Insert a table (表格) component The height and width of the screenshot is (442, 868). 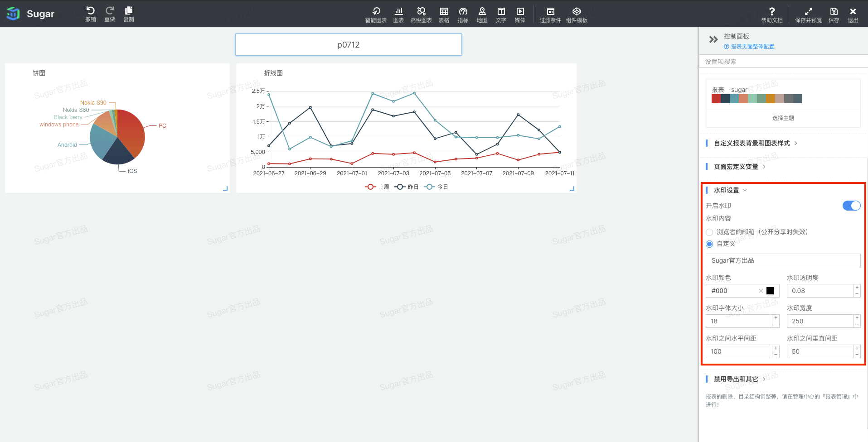tap(444, 15)
